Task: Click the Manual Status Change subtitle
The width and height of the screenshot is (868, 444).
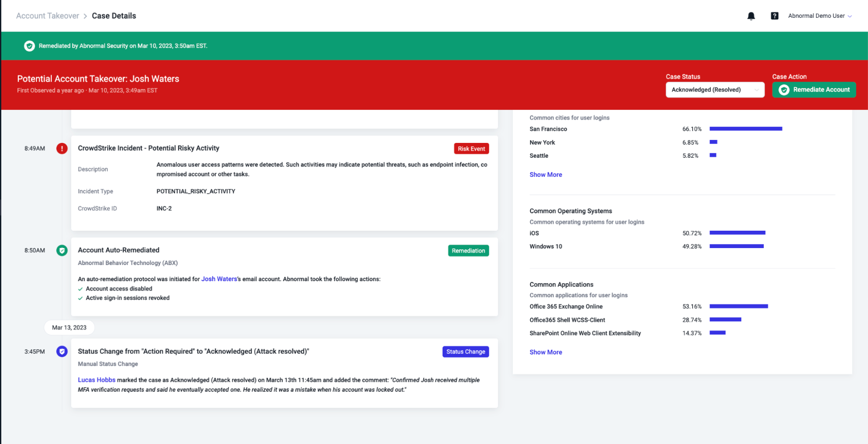Action: 108,364
